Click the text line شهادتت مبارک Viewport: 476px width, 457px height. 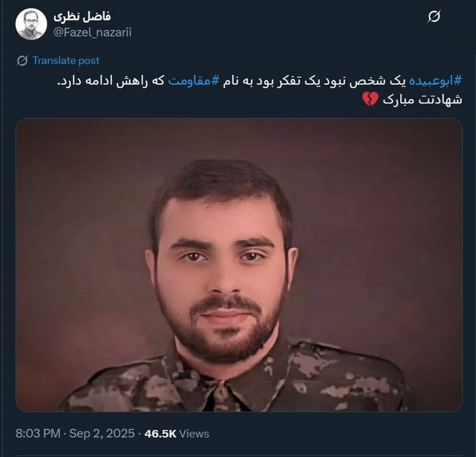pos(422,99)
